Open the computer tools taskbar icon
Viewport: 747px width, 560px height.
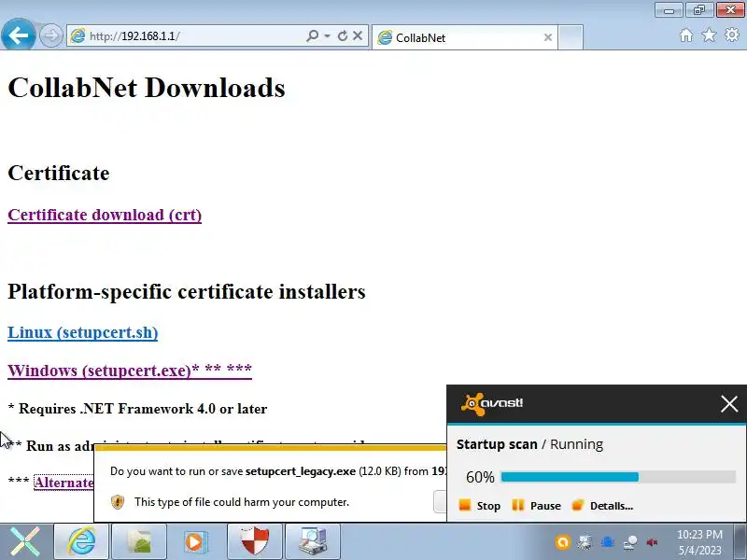click(313, 541)
